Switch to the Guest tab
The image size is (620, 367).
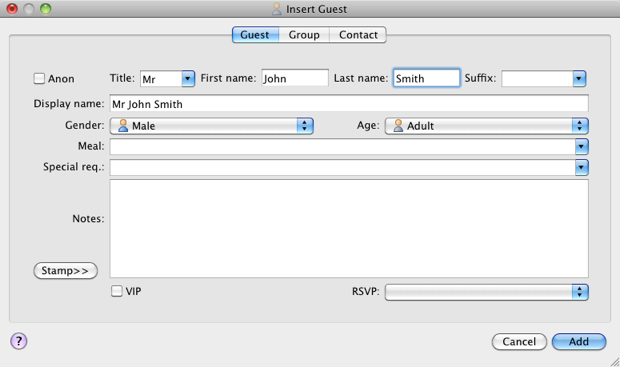pos(255,35)
